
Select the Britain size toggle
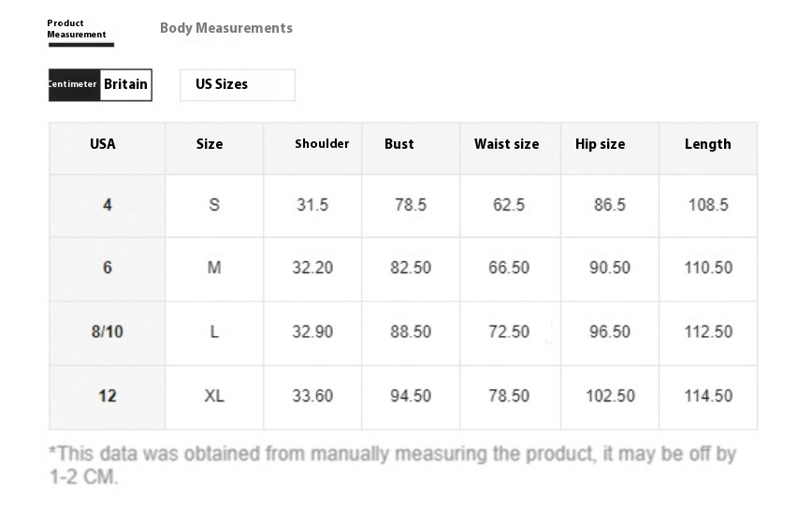tap(126, 84)
